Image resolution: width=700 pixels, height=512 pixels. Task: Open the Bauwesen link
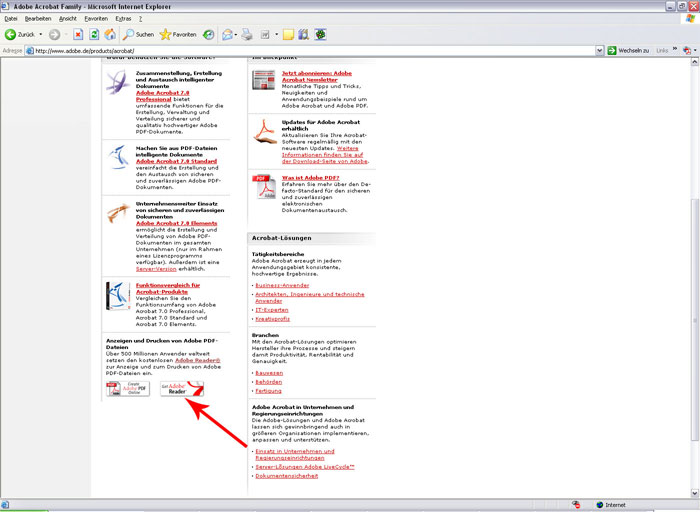pos(269,373)
